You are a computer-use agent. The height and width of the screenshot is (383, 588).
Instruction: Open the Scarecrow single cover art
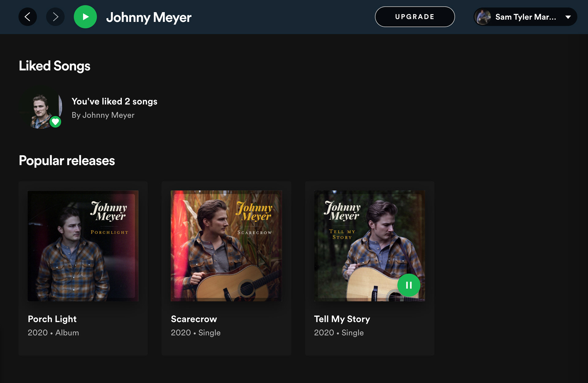[226, 246]
